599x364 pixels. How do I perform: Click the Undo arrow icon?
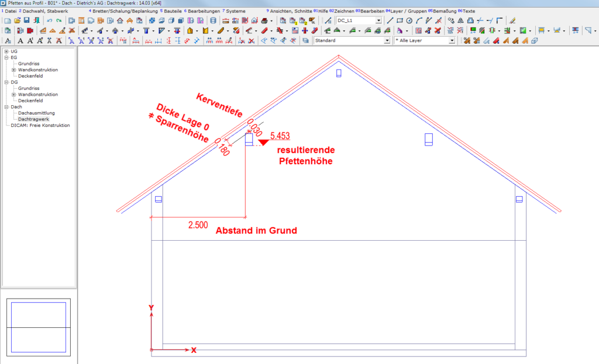click(50, 20)
